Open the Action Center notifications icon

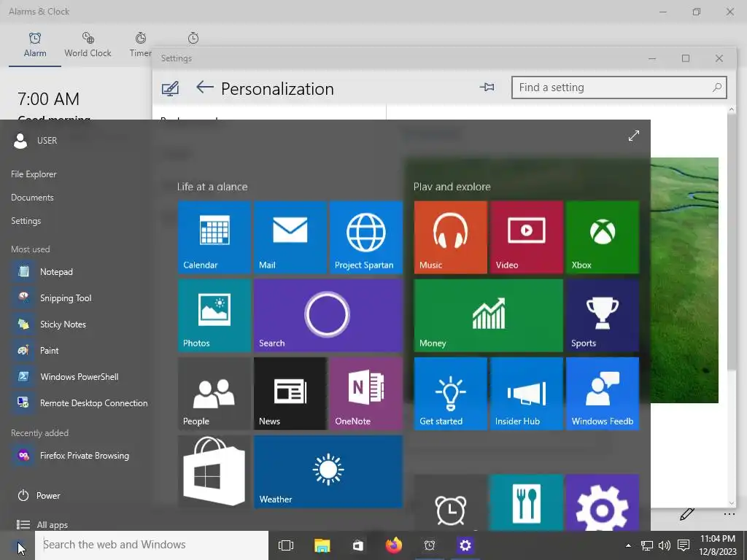[x=684, y=545]
